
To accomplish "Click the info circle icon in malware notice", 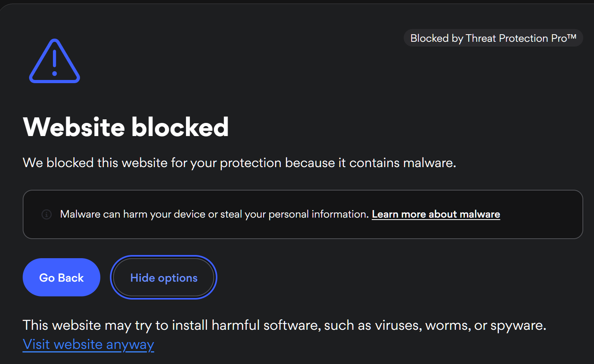I will tap(47, 214).
